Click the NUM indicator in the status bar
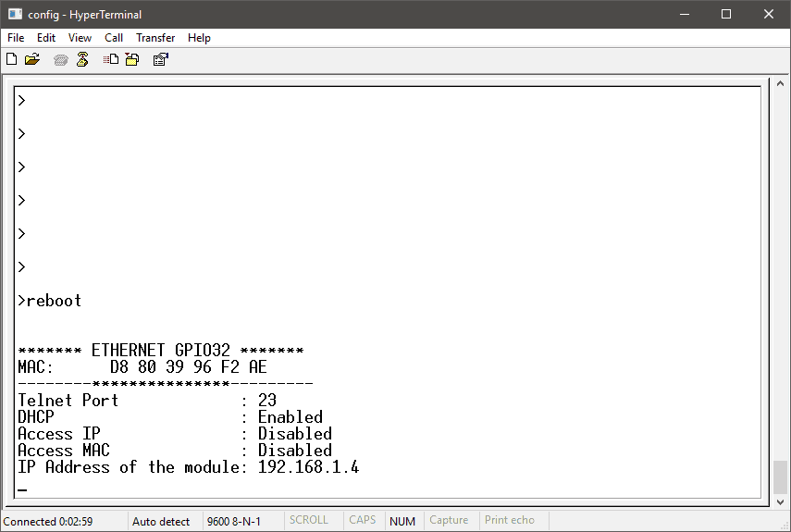Screen dimensions: 791x532 [402, 521]
